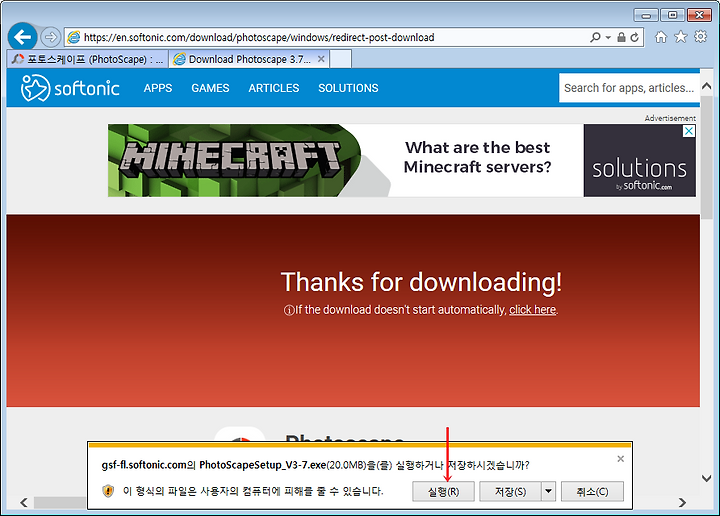
Task: Click the 'Advertisement' label
Action: click(670, 118)
